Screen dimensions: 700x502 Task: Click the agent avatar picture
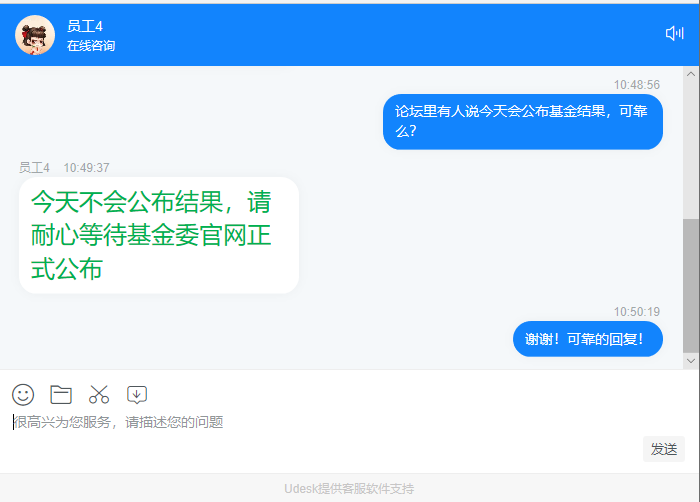[x=35, y=35]
